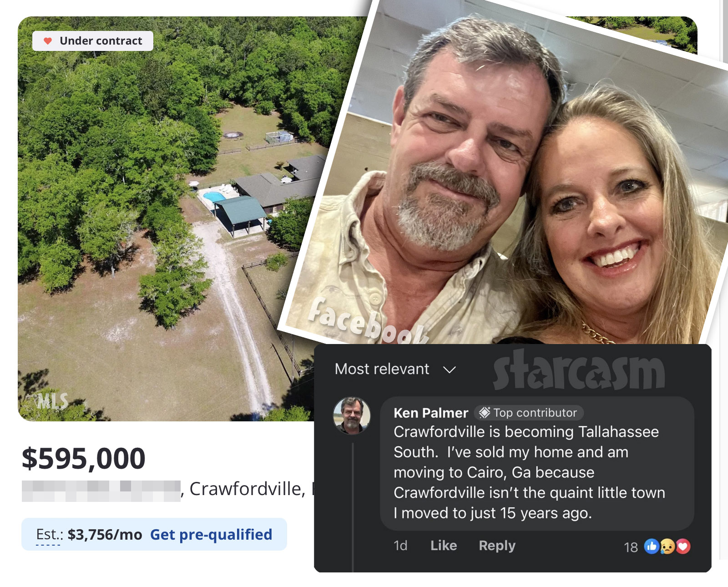Click the 1d comment timestamp
The height and width of the screenshot is (587, 728).
pyautogui.click(x=400, y=545)
